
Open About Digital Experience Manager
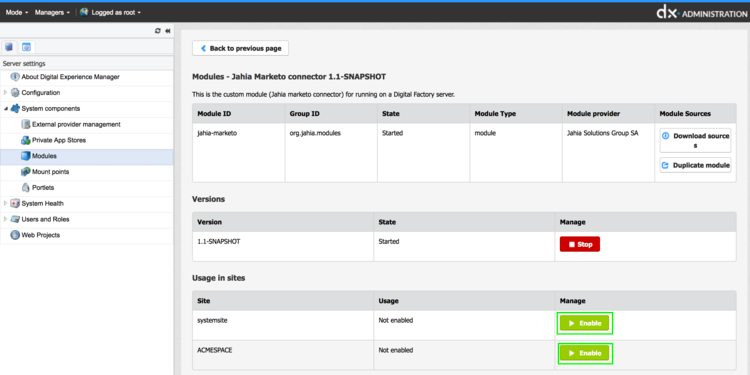click(70, 77)
